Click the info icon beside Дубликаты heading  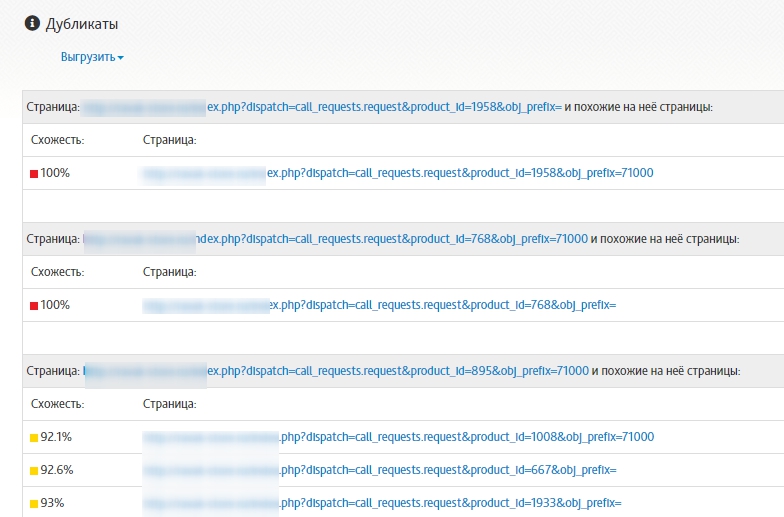tap(32, 23)
